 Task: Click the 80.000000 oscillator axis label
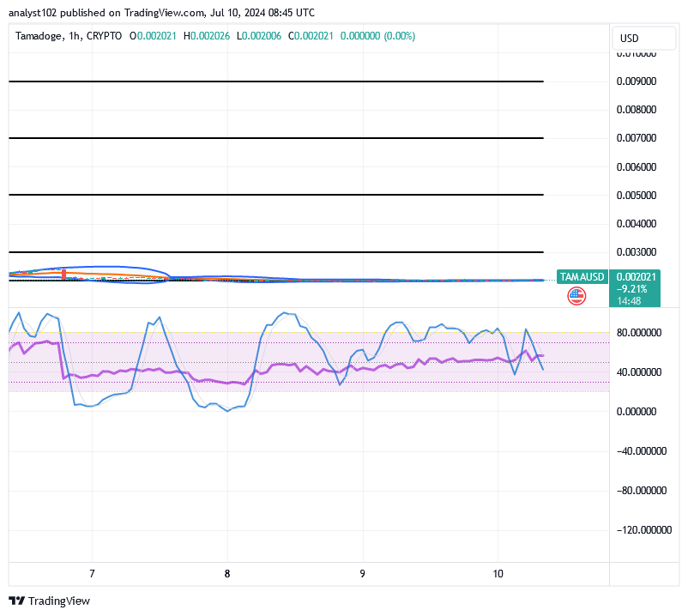639,333
